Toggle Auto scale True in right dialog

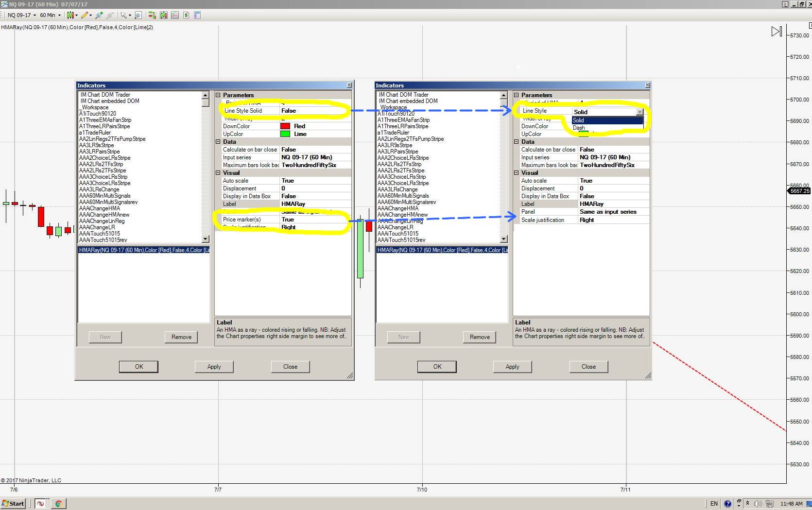click(614, 181)
